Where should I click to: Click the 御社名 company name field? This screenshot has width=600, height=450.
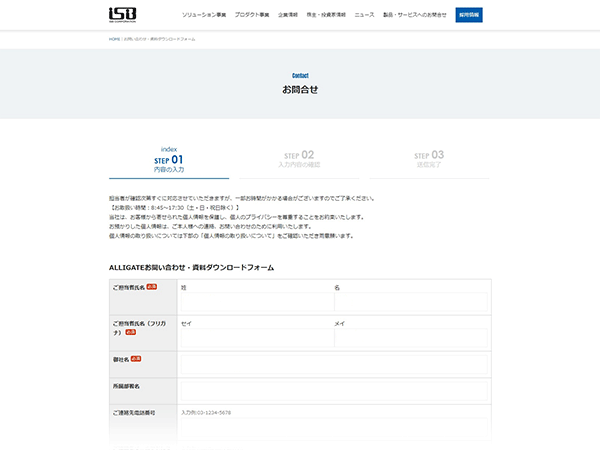332,364
